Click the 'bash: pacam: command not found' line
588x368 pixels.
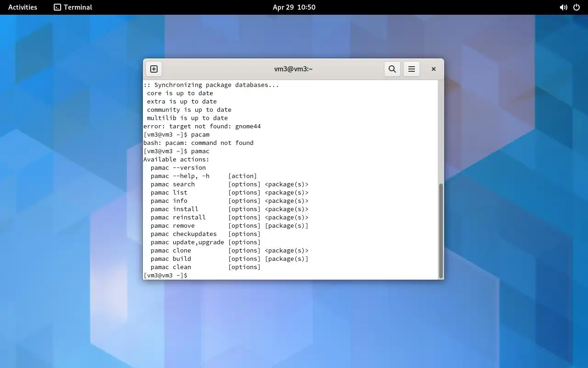(198, 143)
